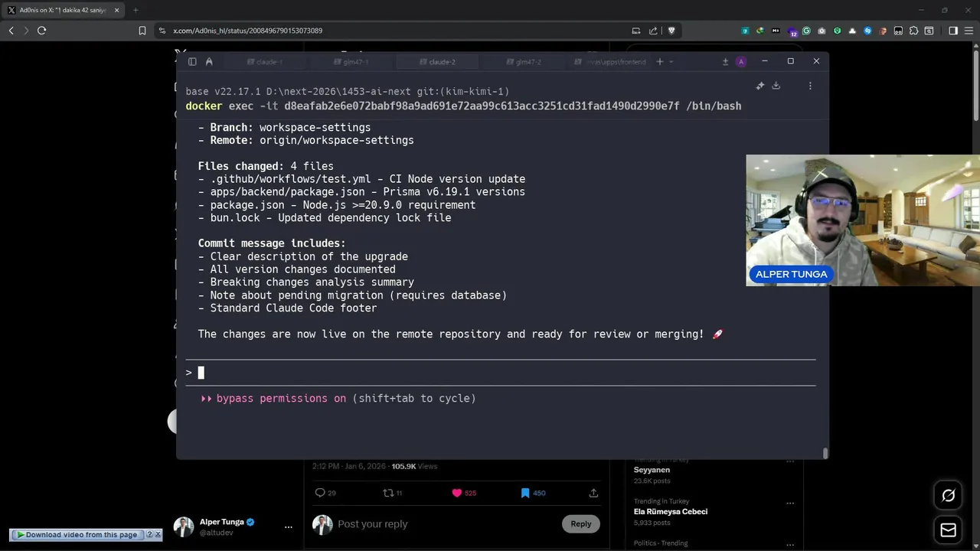
Task: Bookmark this page in address bar
Action: pyautogui.click(x=142, y=31)
